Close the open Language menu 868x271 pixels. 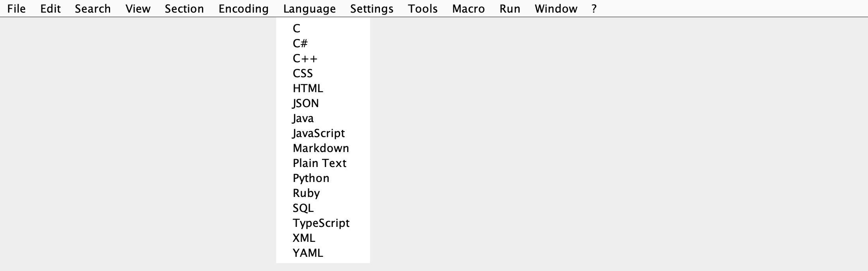coord(309,9)
